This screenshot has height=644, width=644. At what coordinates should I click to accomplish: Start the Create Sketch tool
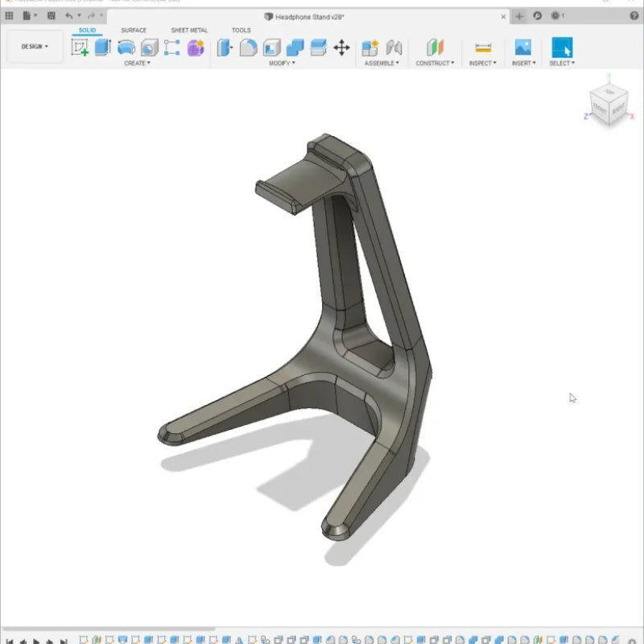pos(80,47)
